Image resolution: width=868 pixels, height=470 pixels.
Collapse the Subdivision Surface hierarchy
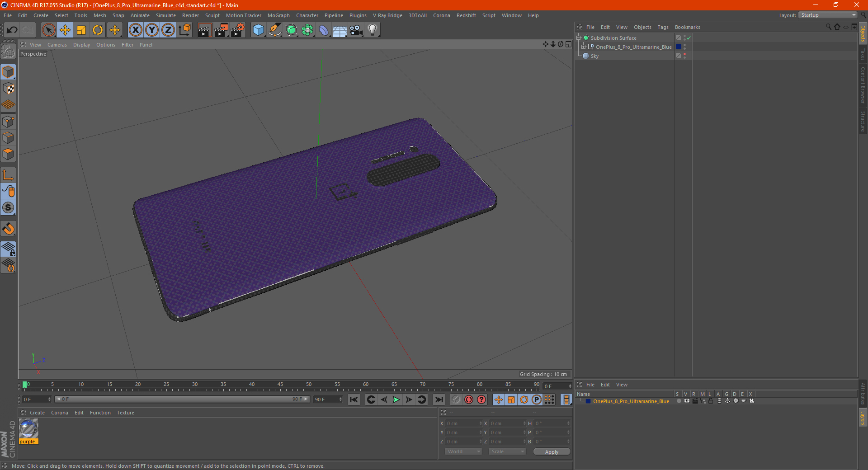pyautogui.click(x=578, y=38)
